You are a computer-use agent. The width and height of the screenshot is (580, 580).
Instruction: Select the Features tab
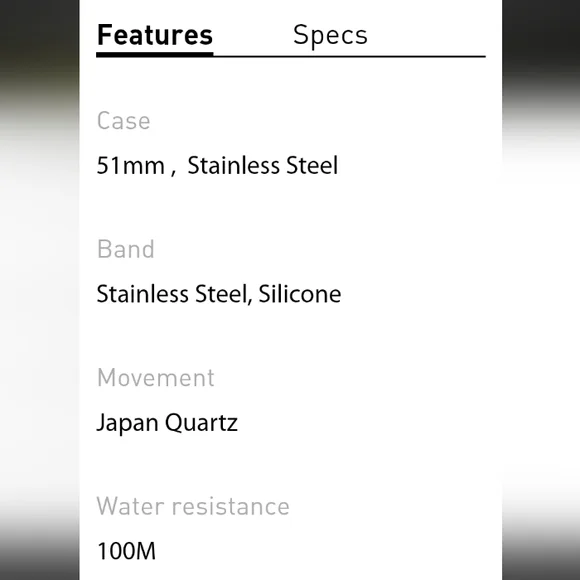(x=155, y=35)
